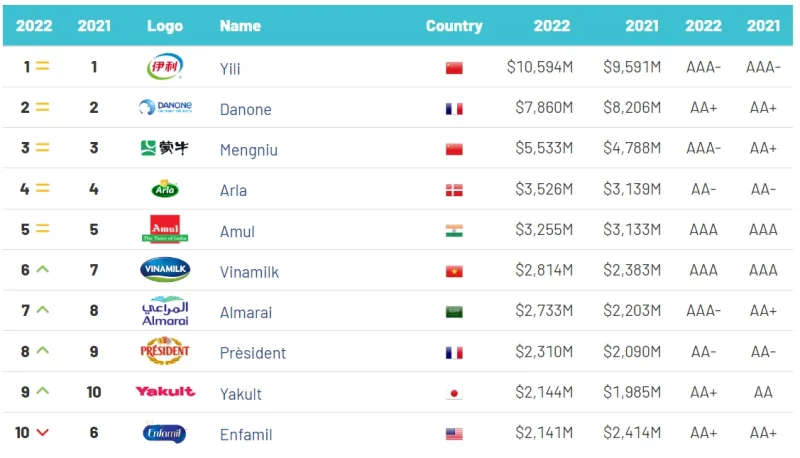Click green up arrow beside rank 6
This screenshot has width=800, height=458.
[43, 269]
